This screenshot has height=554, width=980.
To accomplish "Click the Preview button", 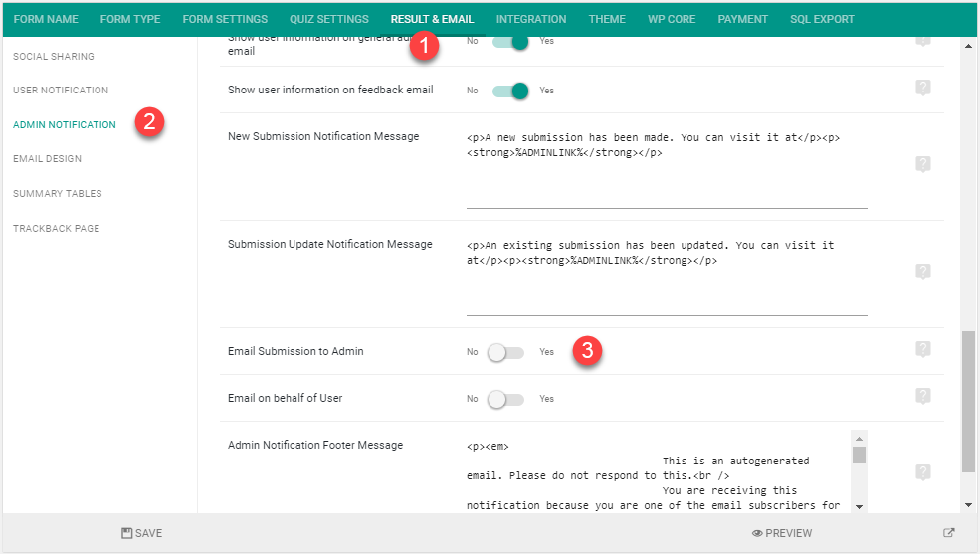I will click(782, 533).
